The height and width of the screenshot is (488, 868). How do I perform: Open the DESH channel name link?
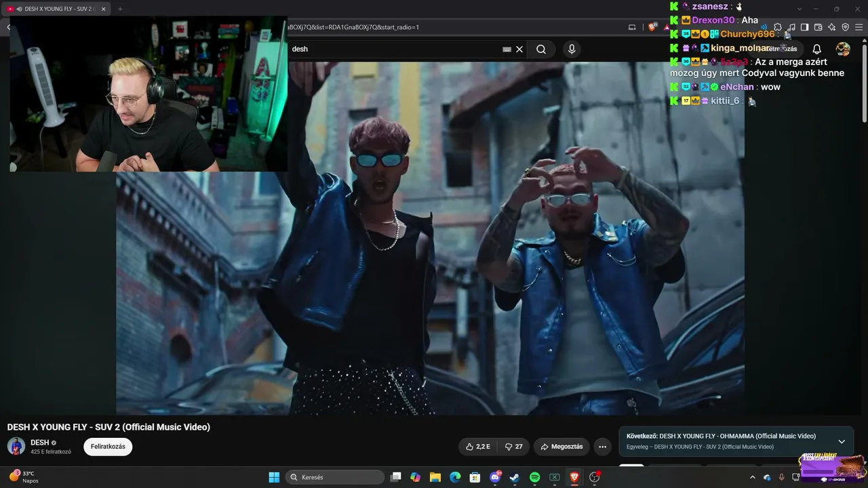tap(40, 443)
